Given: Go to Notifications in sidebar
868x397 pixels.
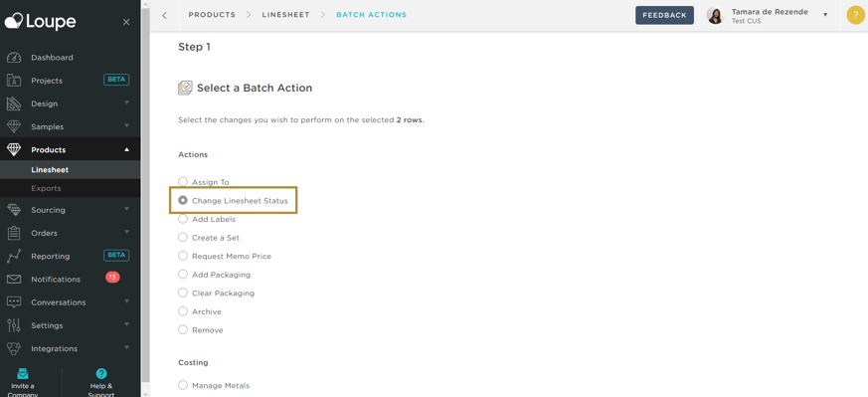Looking at the screenshot, I should (x=56, y=279).
